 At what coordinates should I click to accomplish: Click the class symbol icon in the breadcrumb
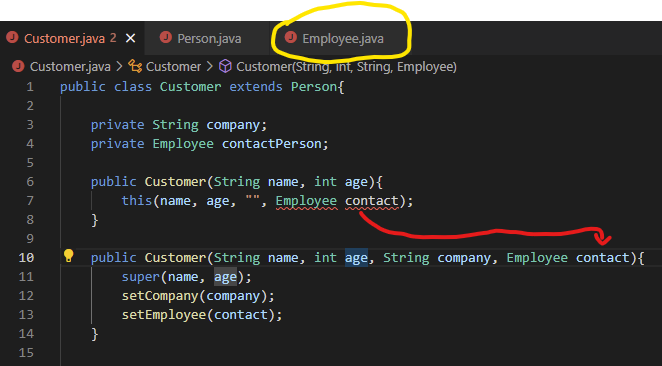(x=135, y=66)
